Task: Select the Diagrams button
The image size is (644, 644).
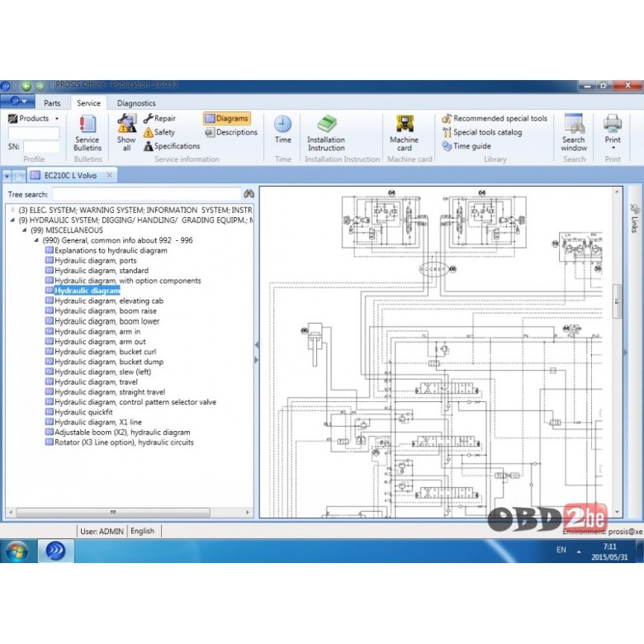Action: tap(227, 118)
